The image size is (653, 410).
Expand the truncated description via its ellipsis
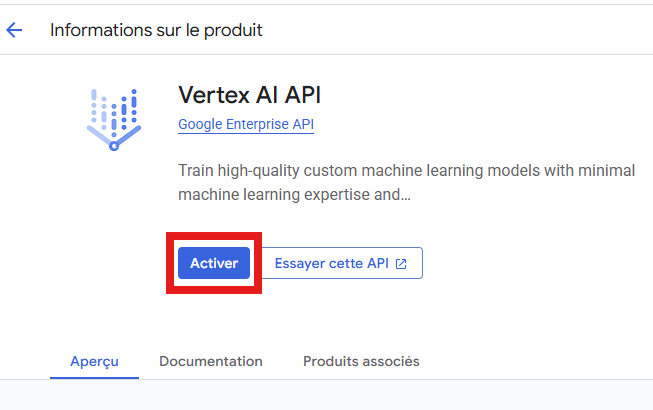[406, 195]
